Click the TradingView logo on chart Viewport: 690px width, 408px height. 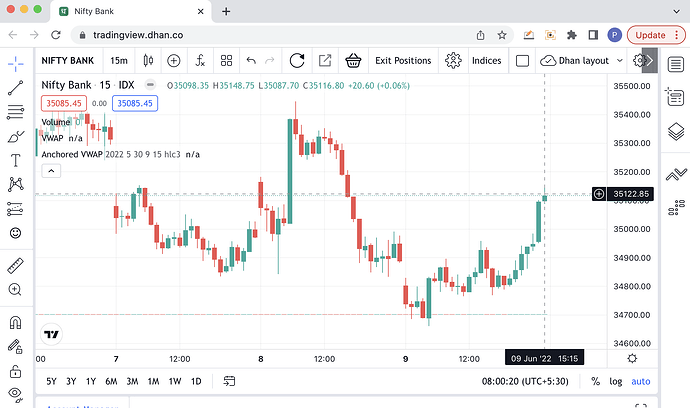pos(51,334)
